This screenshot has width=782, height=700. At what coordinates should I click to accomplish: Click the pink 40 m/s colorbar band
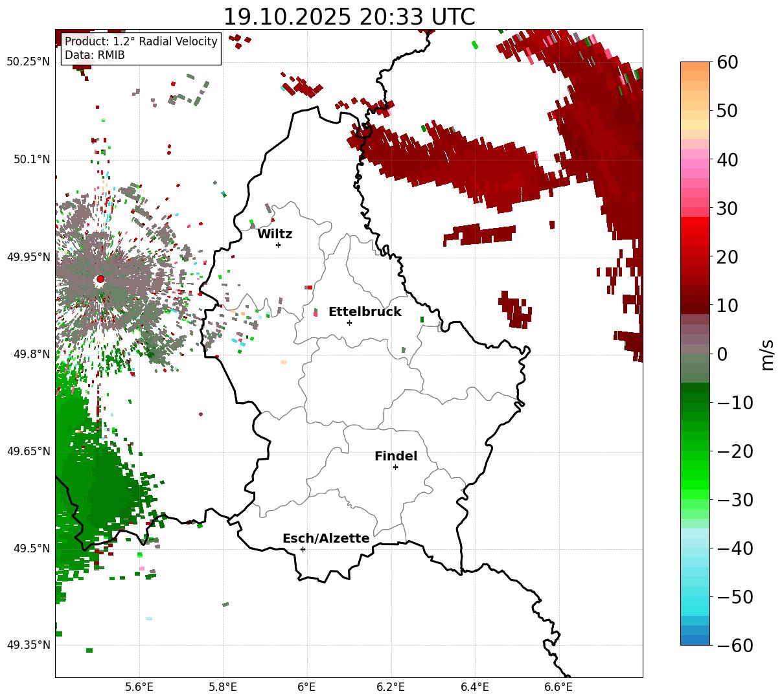pos(695,159)
